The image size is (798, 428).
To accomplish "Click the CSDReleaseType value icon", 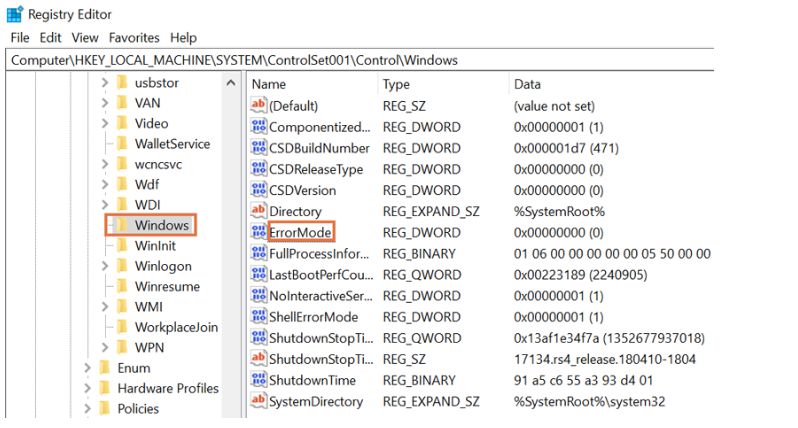I will (x=259, y=168).
